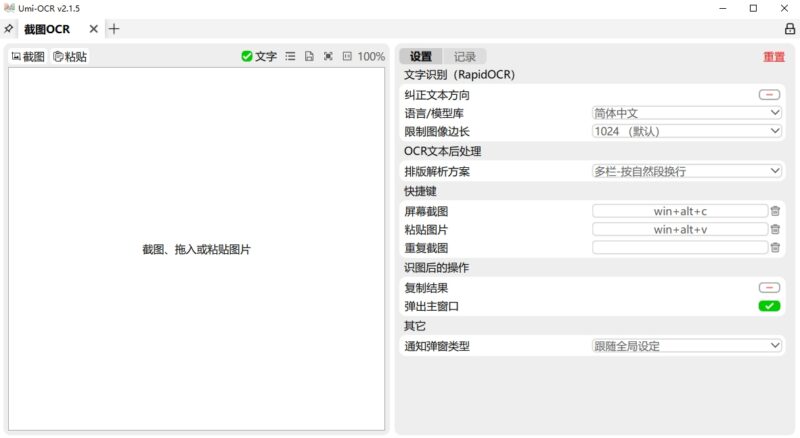
Task: Paste image with 粘贴 button
Action: click(x=70, y=57)
